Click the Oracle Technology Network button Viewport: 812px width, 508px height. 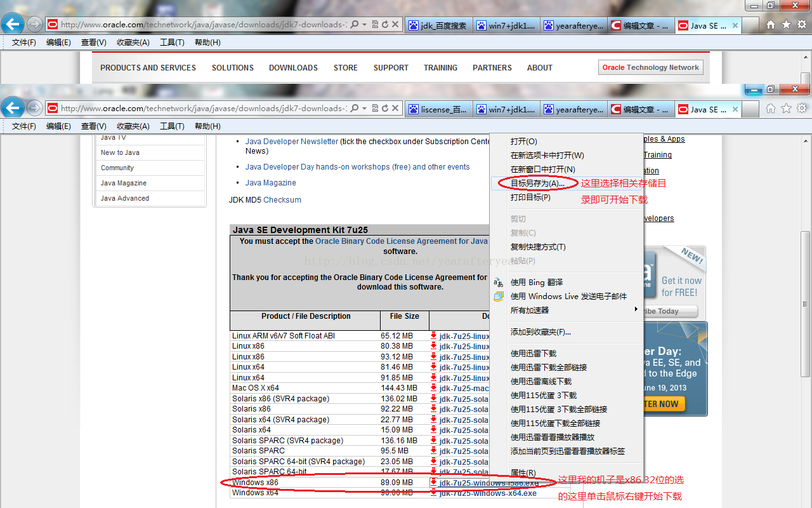(650, 67)
